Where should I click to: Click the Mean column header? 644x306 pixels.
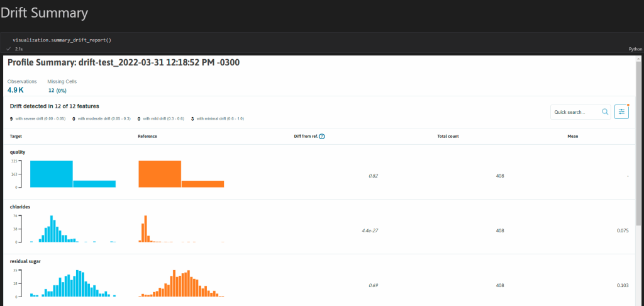click(572, 136)
